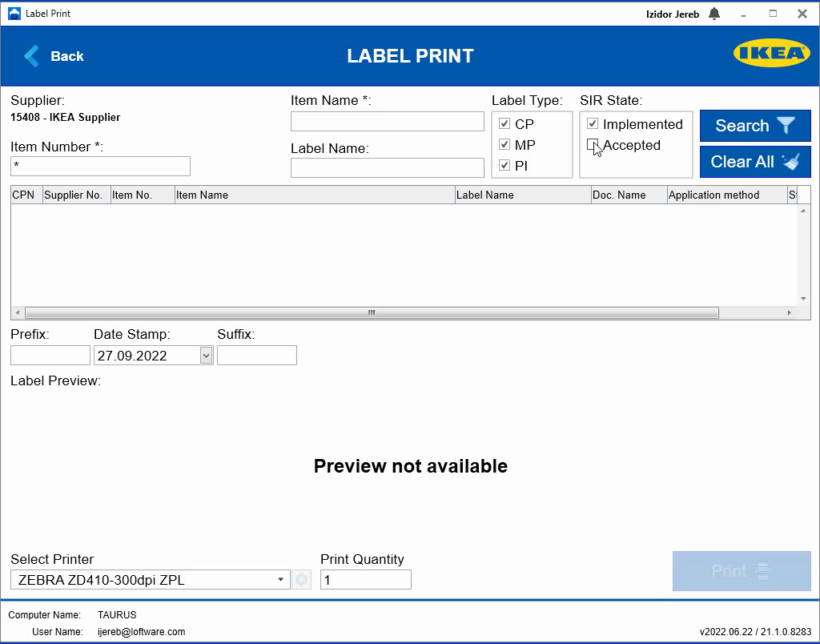Go Back using the Back label
Viewport: 820px width, 644px height.
tap(67, 56)
